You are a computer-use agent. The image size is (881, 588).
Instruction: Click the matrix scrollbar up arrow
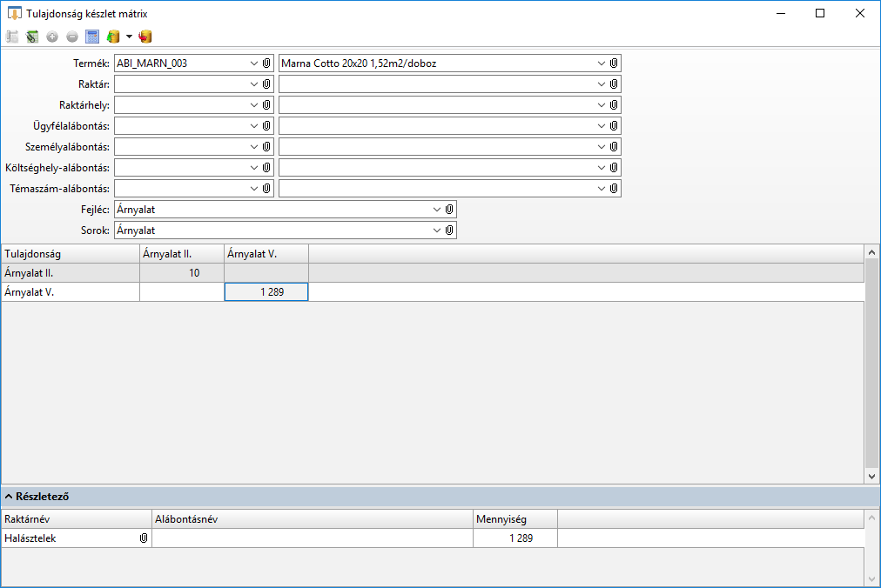(872, 253)
